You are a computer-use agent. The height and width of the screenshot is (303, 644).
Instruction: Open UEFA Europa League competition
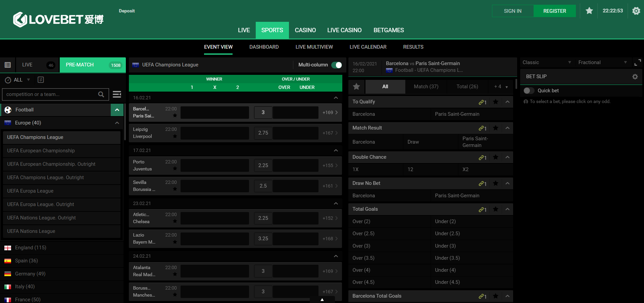[62, 191]
